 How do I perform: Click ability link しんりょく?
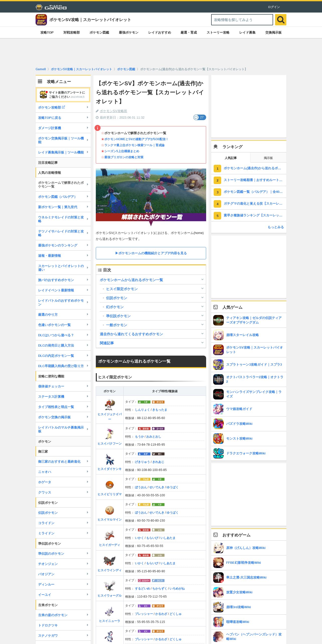pyautogui.click(x=142, y=410)
